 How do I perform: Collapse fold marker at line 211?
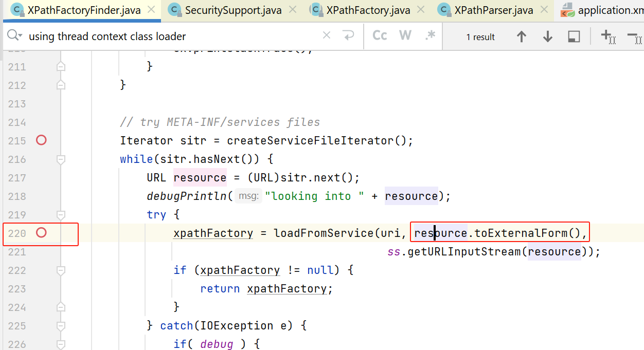pyautogui.click(x=61, y=66)
